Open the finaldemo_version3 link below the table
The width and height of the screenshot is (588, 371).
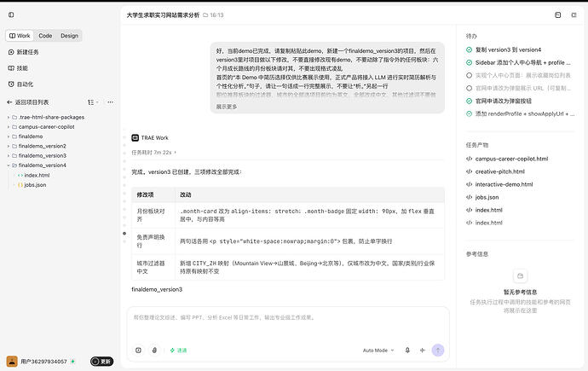coord(157,290)
